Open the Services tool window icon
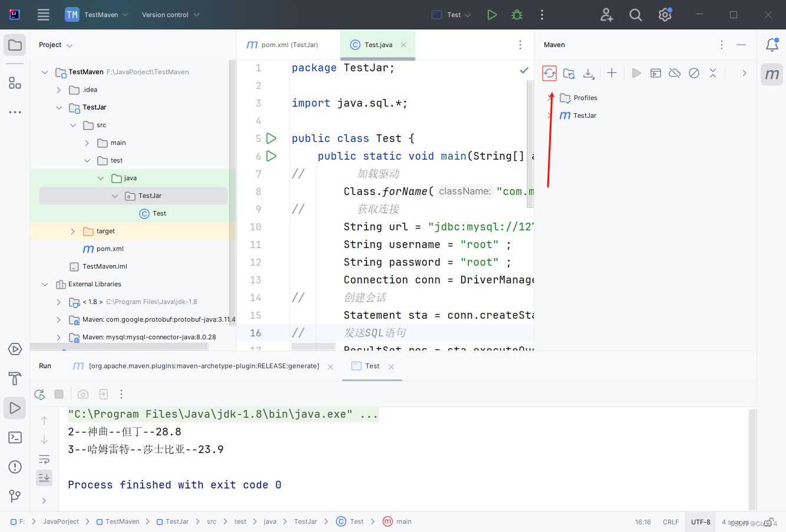The image size is (786, 532). tap(15, 349)
